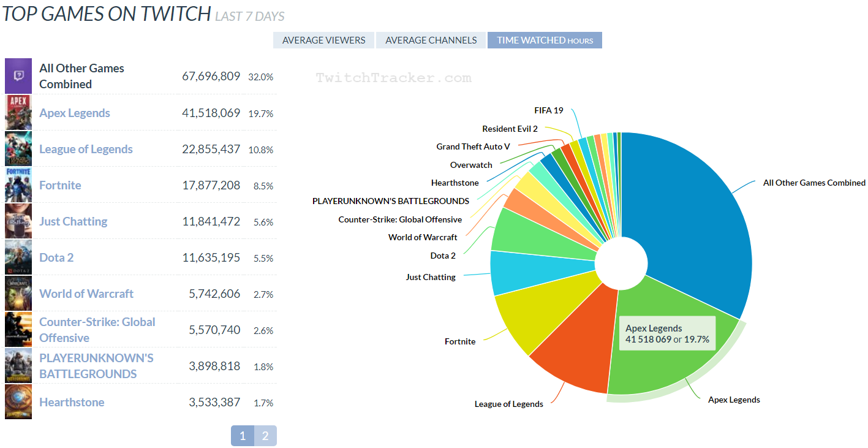The width and height of the screenshot is (868, 448).
Task: Go to page 1 of the list
Action: 243,436
